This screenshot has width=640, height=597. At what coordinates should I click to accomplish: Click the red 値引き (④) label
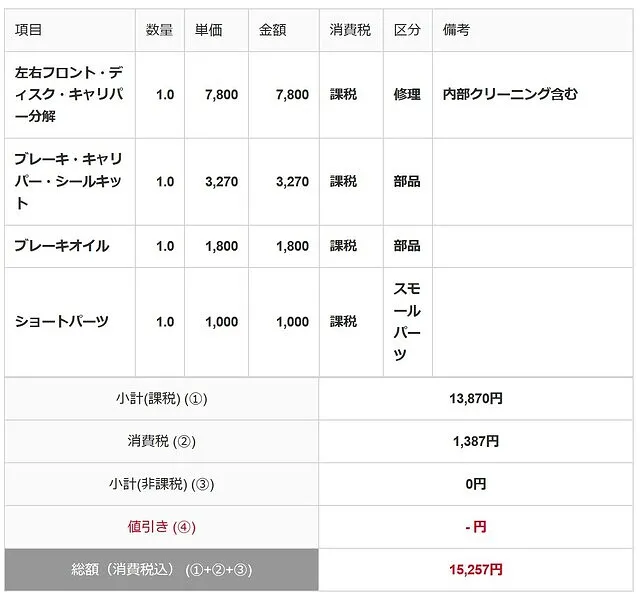(x=161, y=527)
